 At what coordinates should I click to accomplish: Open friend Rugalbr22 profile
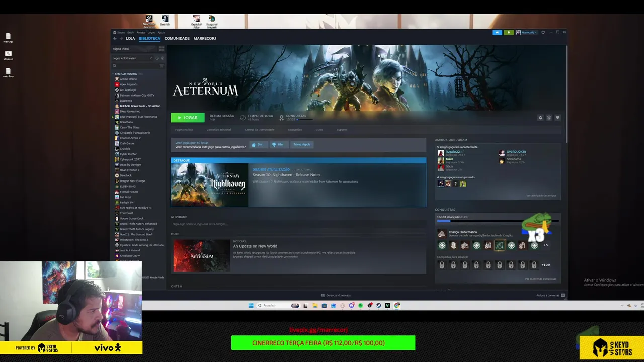[x=452, y=153]
